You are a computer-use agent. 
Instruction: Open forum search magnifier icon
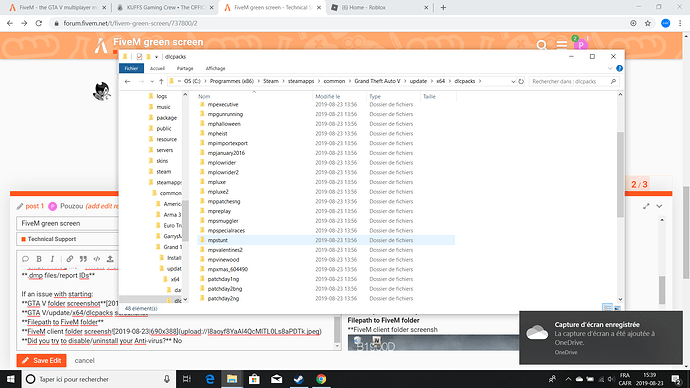pyautogui.click(x=542, y=45)
